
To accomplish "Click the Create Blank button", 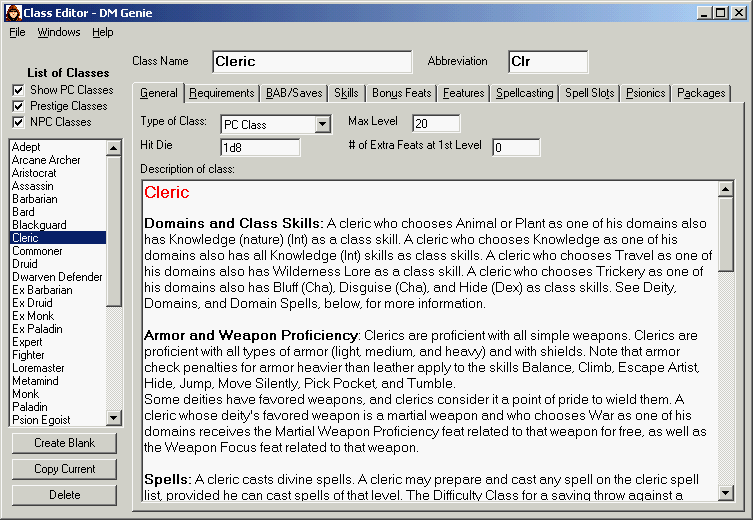I will point(64,443).
